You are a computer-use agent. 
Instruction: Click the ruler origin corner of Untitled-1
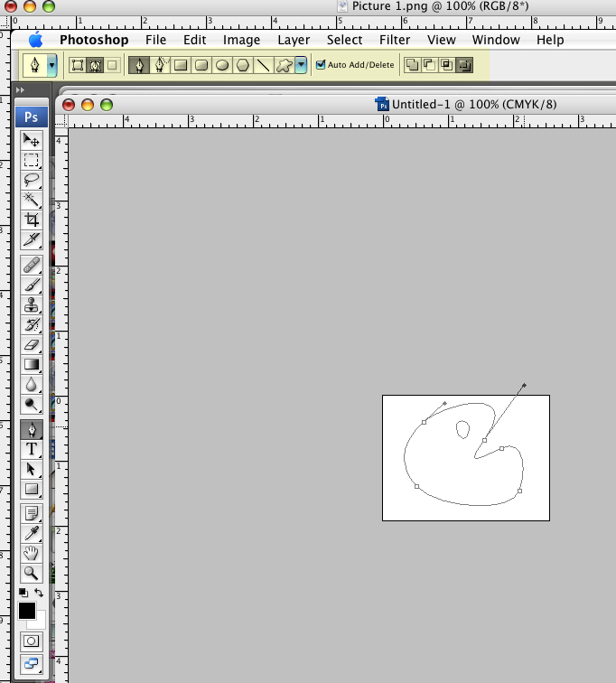pos(61,121)
